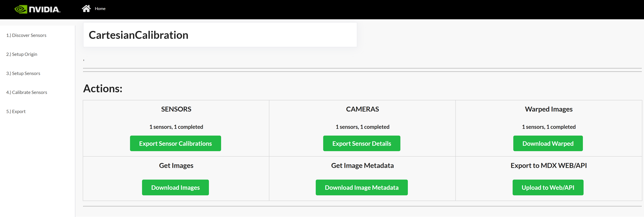Click the CartesianCalibration project title
Screen dimensions: 644x217
tap(138, 35)
